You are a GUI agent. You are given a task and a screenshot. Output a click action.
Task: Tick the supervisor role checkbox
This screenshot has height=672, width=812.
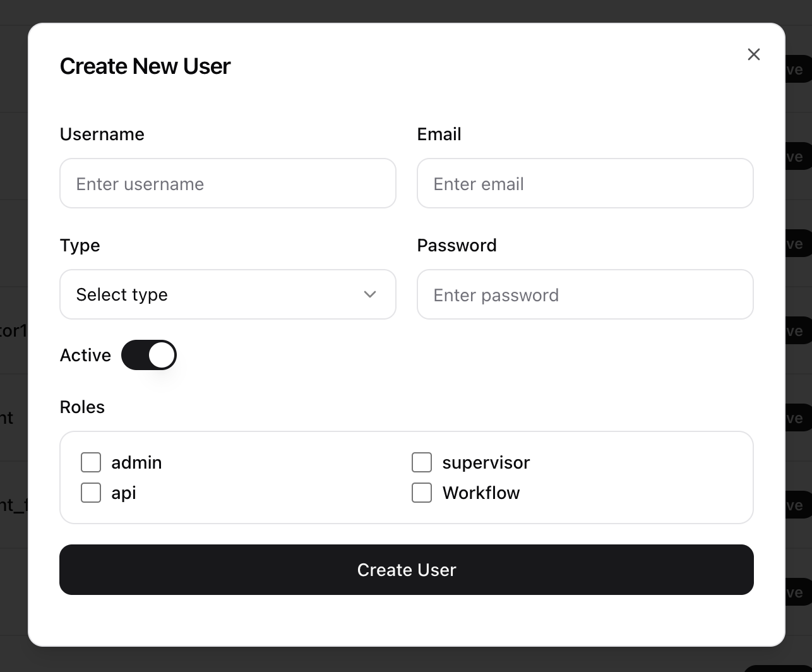422,463
